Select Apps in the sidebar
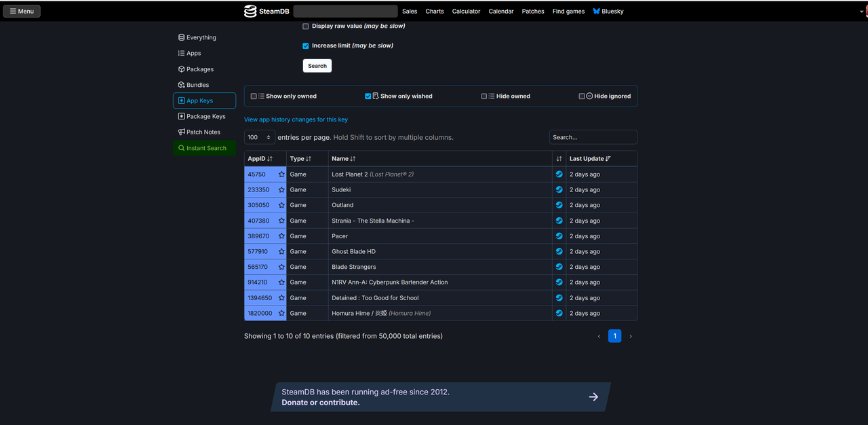This screenshot has height=425, width=868. click(x=204, y=53)
